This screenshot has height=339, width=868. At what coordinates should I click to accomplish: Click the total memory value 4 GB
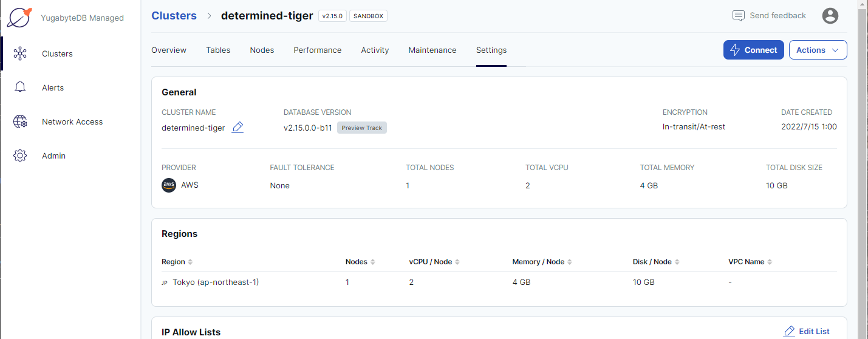pyautogui.click(x=649, y=185)
